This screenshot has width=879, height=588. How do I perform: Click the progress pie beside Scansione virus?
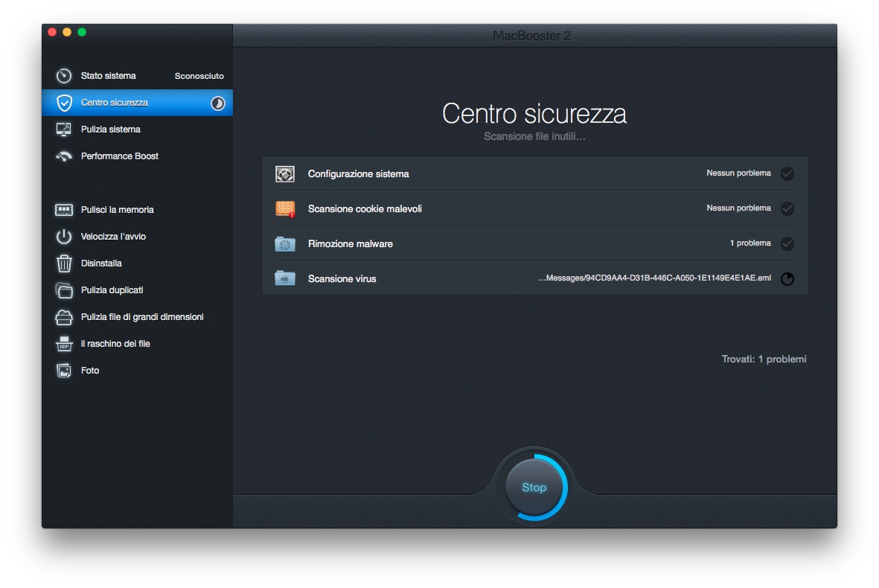pyautogui.click(x=787, y=278)
